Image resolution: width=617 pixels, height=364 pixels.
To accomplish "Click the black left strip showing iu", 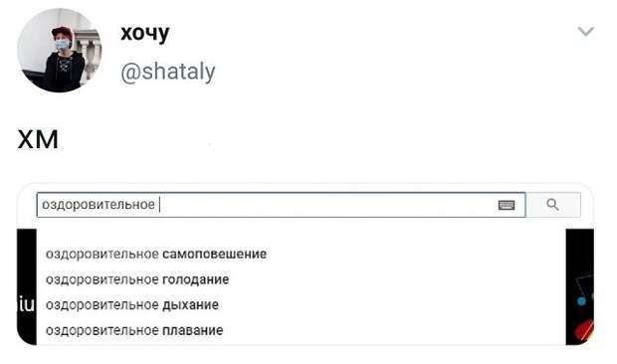I will pyautogui.click(x=26, y=287).
